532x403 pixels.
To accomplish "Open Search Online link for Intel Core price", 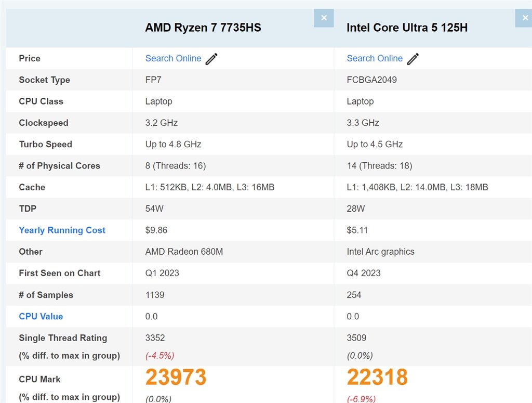I will coord(375,58).
